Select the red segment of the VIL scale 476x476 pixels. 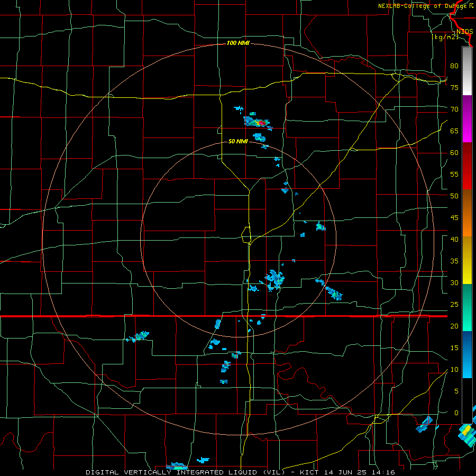467,166
